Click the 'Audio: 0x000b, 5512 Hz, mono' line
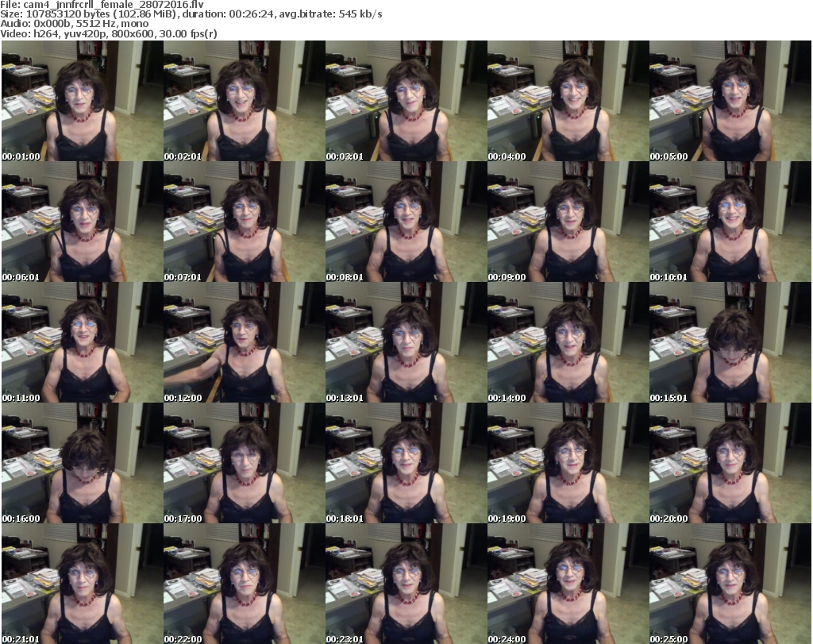 coord(75,24)
